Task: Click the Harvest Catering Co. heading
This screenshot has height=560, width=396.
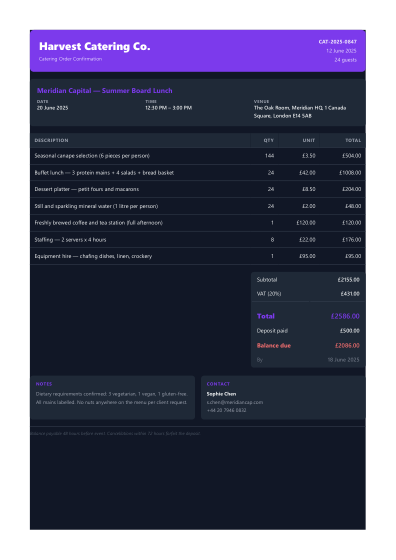Action: [x=95, y=46]
